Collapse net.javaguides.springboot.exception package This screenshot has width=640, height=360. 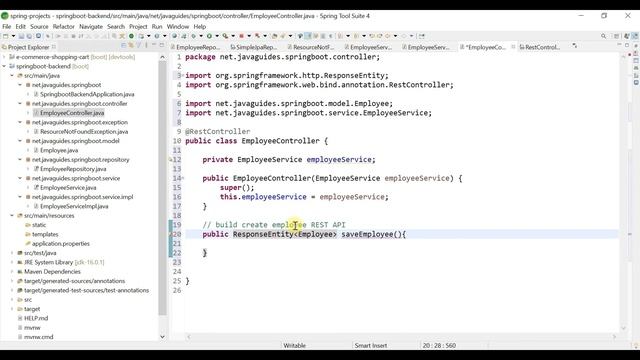pos(20,122)
